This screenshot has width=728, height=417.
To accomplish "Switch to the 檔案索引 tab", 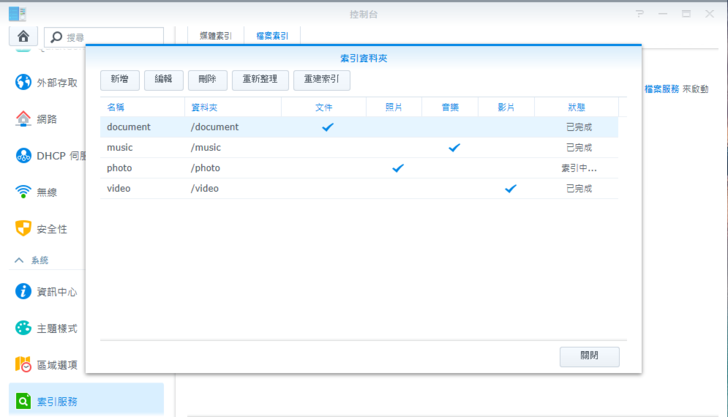I will click(271, 36).
